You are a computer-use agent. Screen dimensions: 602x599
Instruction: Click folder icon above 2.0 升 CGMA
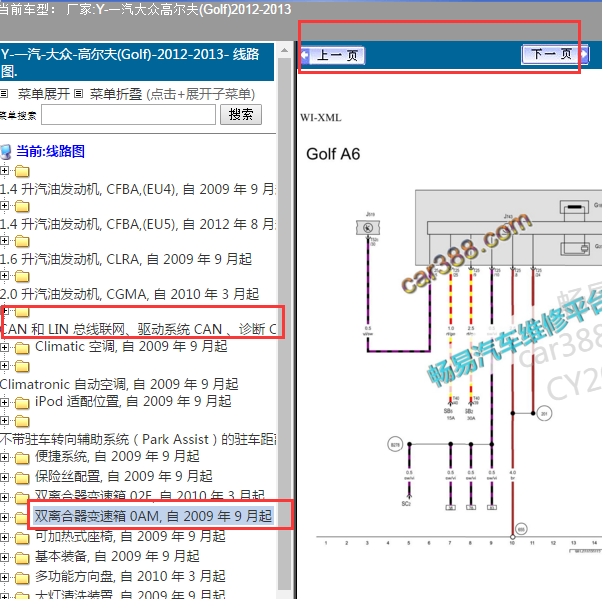click(x=22, y=276)
